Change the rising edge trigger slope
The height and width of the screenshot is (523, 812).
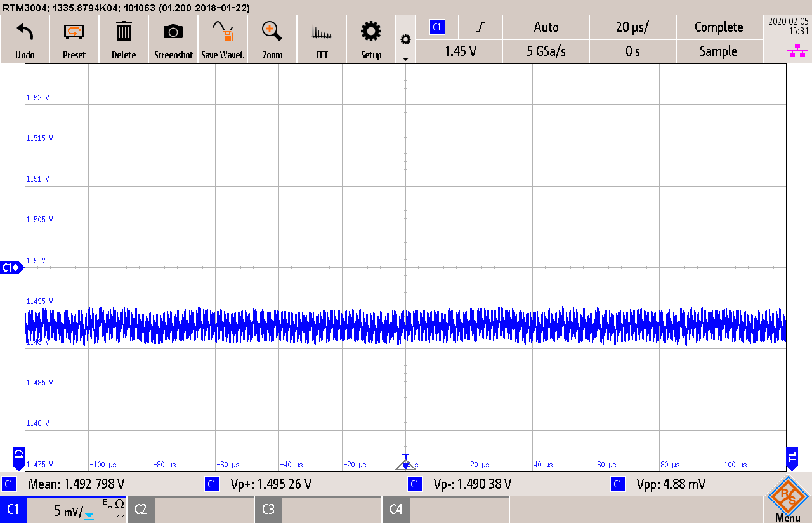(x=480, y=27)
